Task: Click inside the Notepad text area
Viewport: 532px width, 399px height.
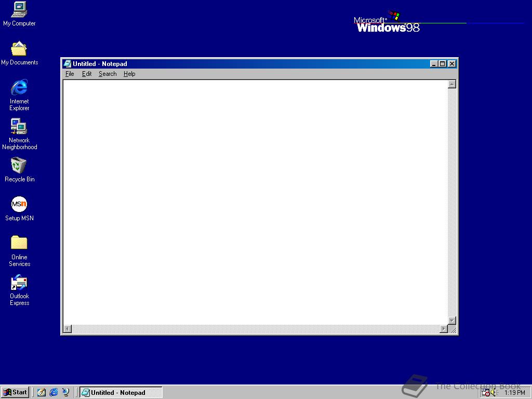Action: (x=256, y=202)
